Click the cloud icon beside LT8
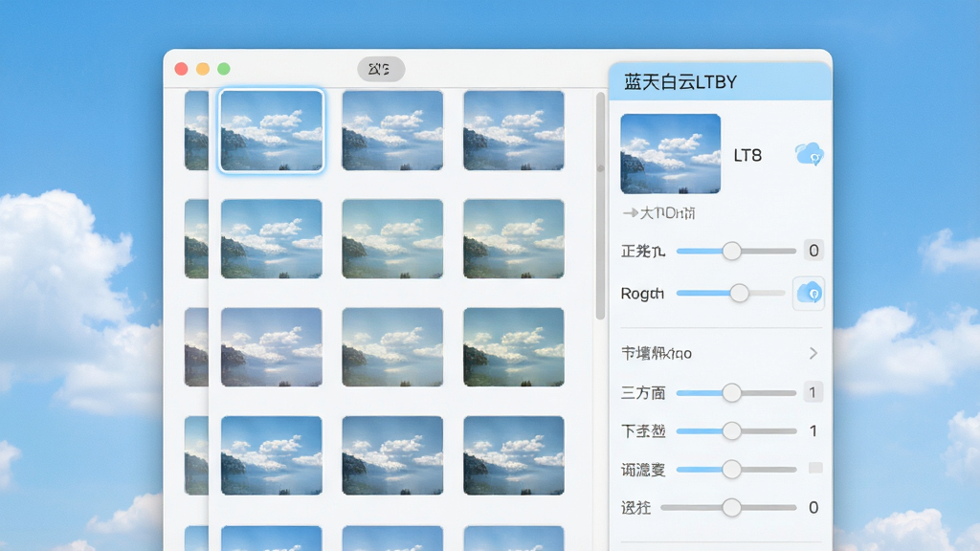980x551 pixels. pyautogui.click(x=809, y=154)
